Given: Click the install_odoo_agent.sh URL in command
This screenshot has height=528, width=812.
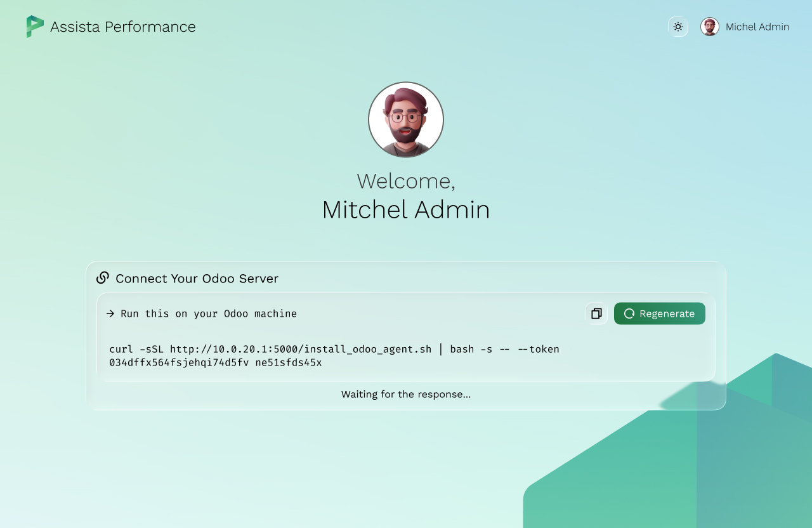Looking at the screenshot, I should coord(301,349).
